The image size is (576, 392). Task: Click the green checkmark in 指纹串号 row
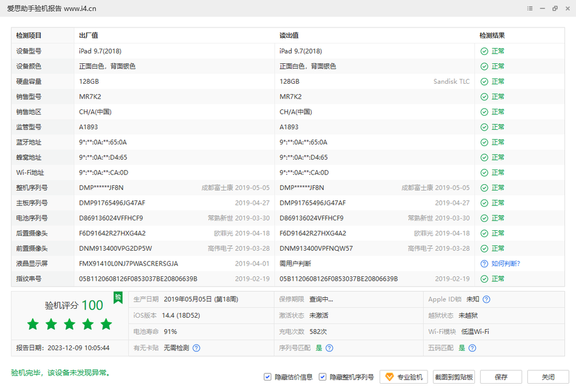point(484,279)
